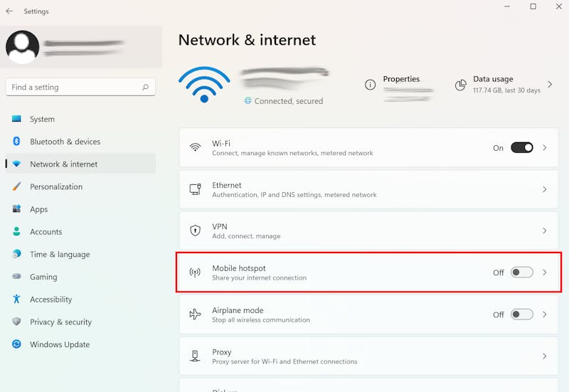This screenshot has height=392, width=569.
Task: Enable the Mobile hotspot toggle
Action: (522, 272)
